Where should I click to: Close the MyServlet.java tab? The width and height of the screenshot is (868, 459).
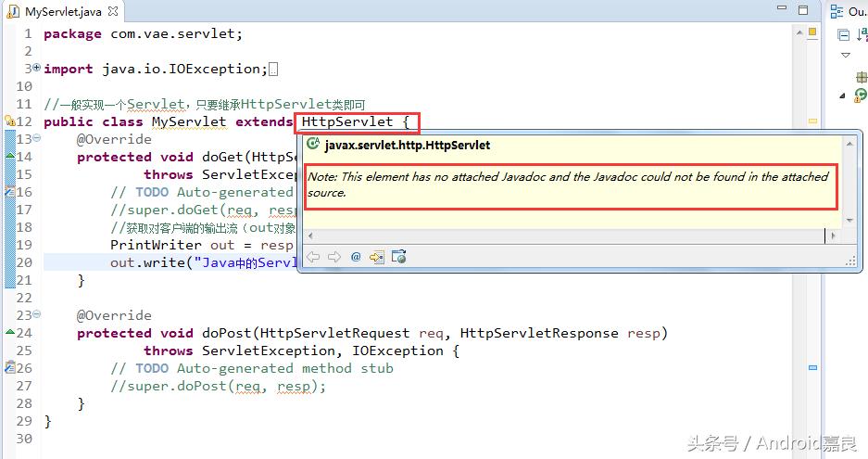[x=113, y=10]
